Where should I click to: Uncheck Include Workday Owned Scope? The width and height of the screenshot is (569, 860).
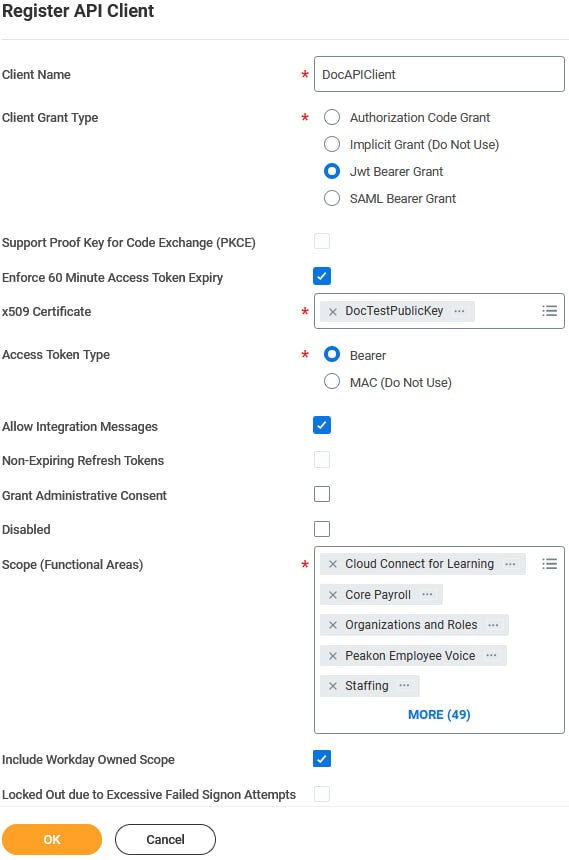click(x=322, y=759)
